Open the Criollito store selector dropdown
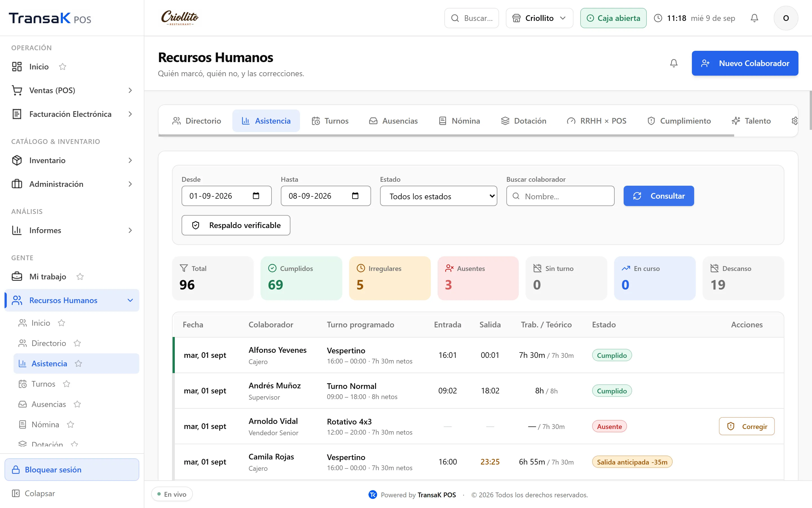812x508 pixels. click(x=539, y=18)
